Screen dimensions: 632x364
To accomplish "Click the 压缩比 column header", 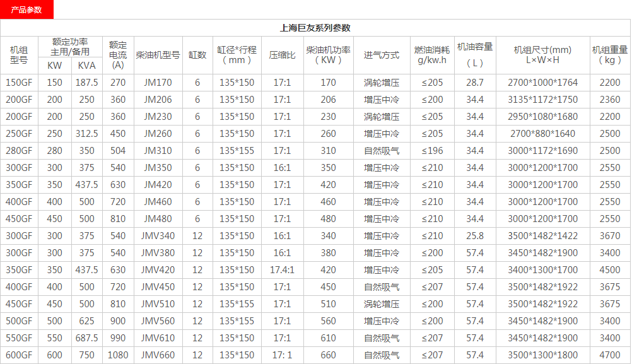I will 282,55.
